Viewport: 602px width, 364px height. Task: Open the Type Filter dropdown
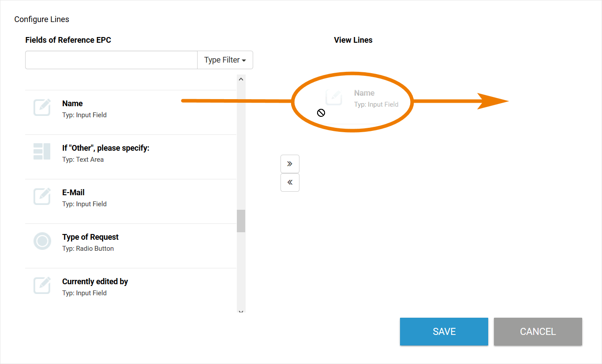tap(225, 60)
